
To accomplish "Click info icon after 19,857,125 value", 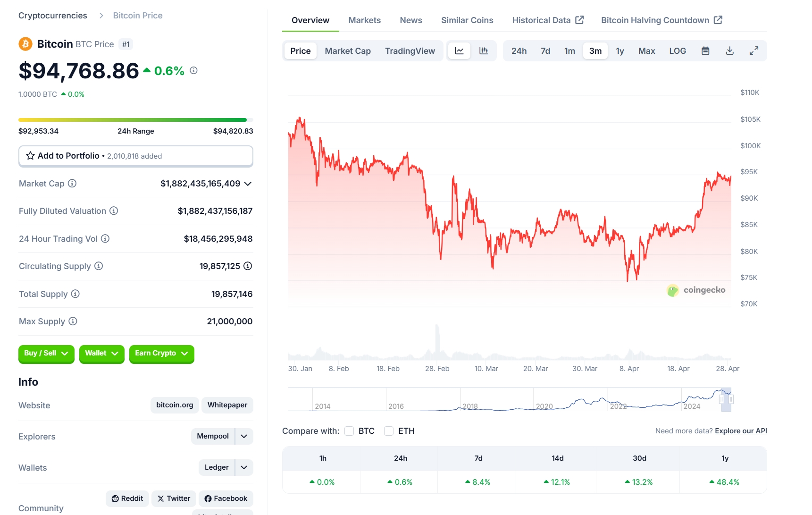I will click(x=248, y=266).
